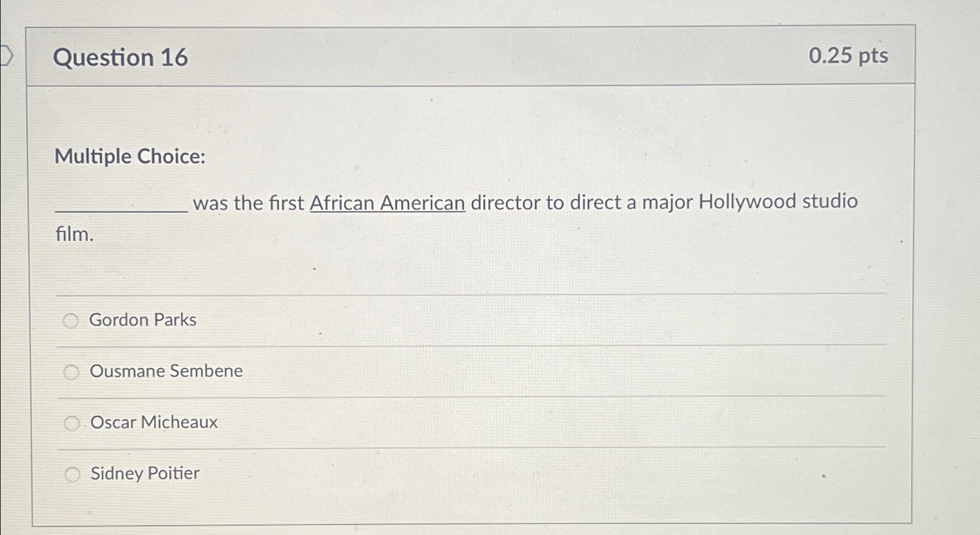Click the Multiple Choice heading

129,156
